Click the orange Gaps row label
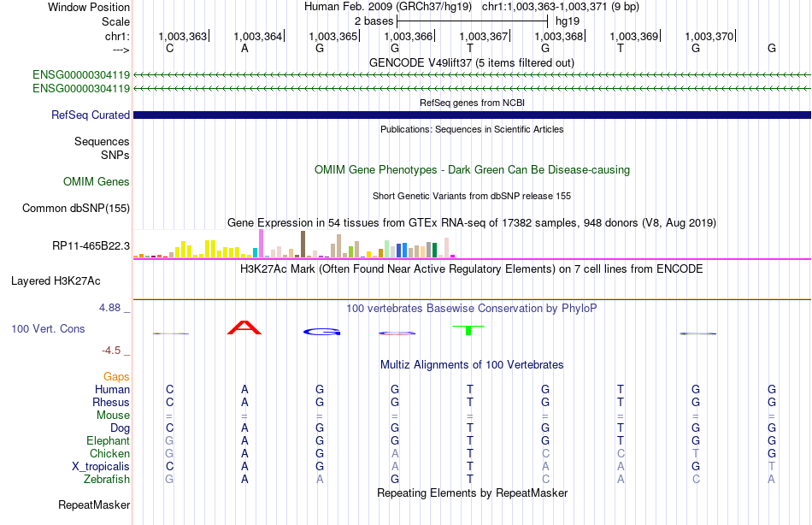Viewport: 812px width, 525px height. pyautogui.click(x=116, y=377)
